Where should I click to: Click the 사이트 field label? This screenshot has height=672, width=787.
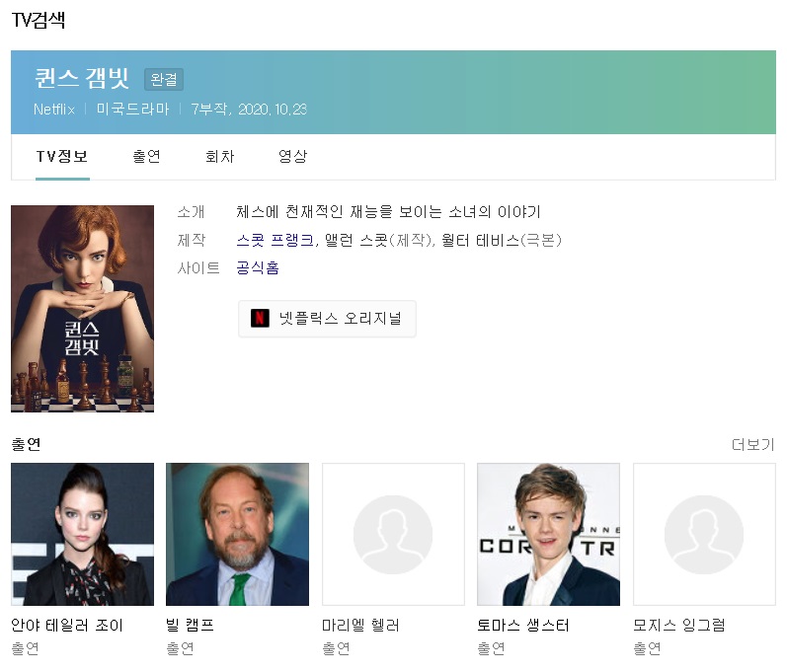(198, 267)
